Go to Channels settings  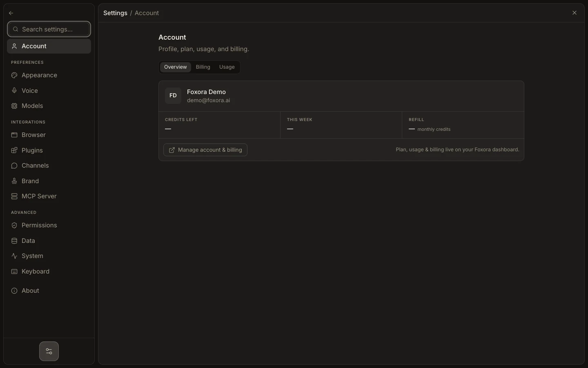click(x=49, y=166)
